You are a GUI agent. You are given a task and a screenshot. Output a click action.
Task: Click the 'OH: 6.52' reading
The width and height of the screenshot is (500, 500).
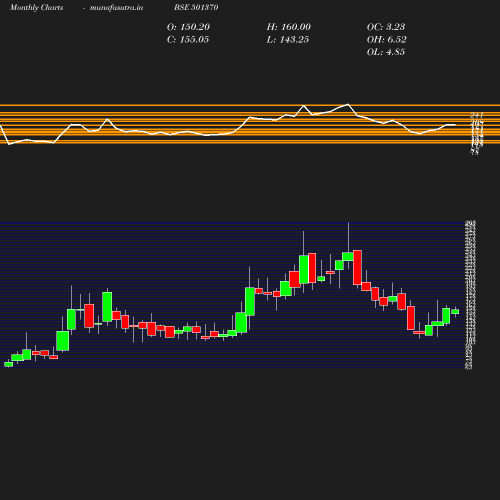(387, 40)
